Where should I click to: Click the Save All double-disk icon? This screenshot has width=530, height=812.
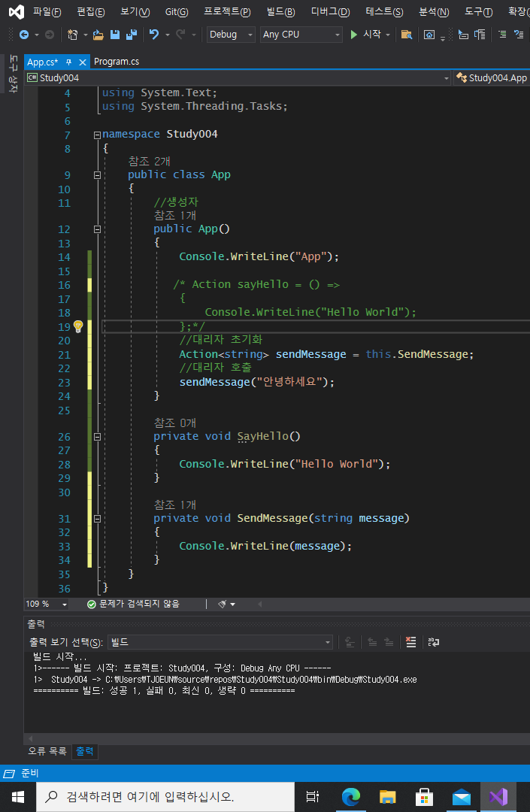[x=132, y=35]
